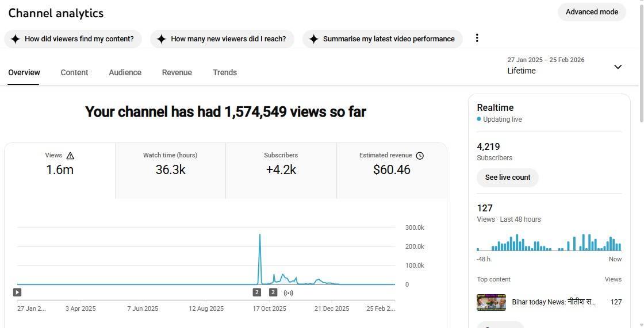The width and height of the screenshot is (644, 328).
Task: Click the second '2' videos marker below chart
Action: pos(273,292)
